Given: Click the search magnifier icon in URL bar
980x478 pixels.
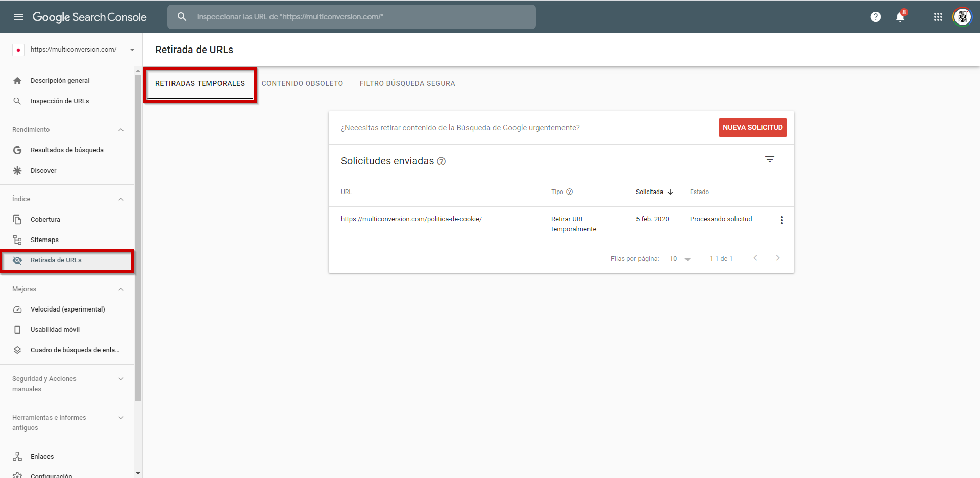Looking at the screenshot, I should click(x=182, y=17).
